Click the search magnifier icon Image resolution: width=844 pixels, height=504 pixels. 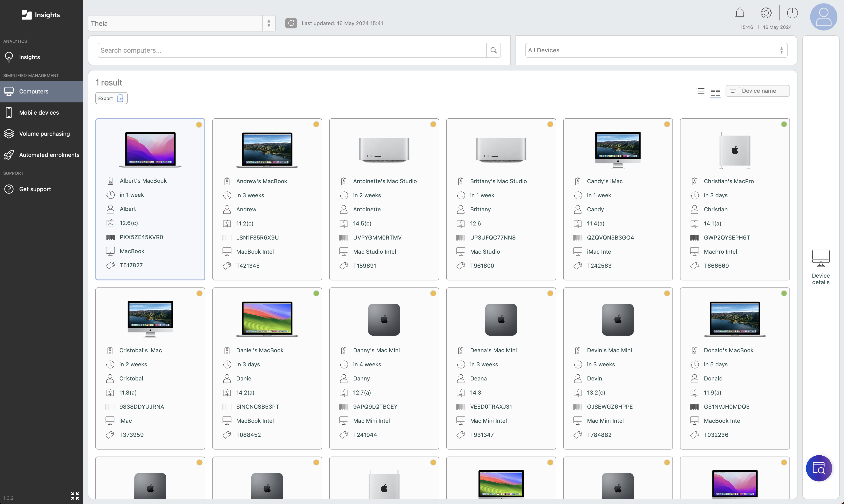coord(493,50)
